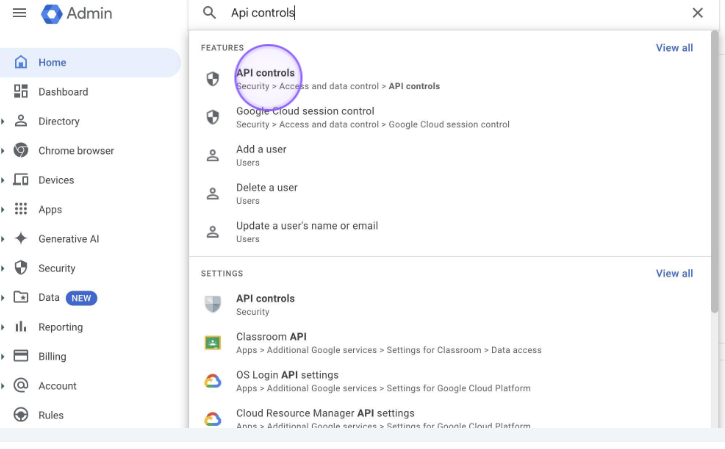Select Home in the sidebar
Image resolution: width=725 pixels, height=449 pixels.
(x=90, y=62)
